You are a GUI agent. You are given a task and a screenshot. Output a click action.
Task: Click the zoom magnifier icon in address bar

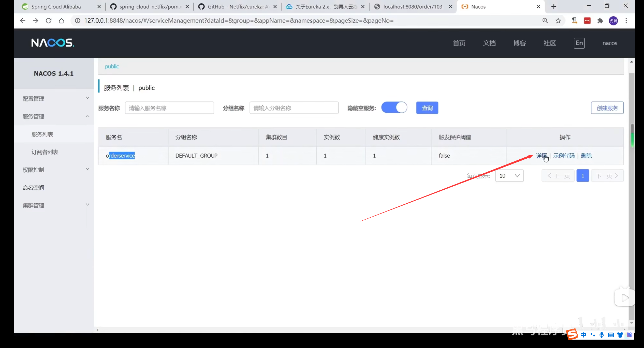point(545,21)
